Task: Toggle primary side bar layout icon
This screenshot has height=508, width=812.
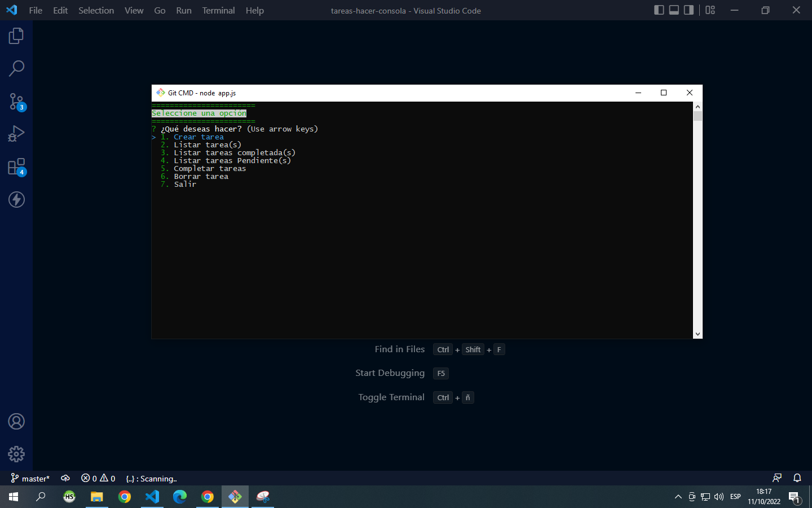Action: pos(659,10)
